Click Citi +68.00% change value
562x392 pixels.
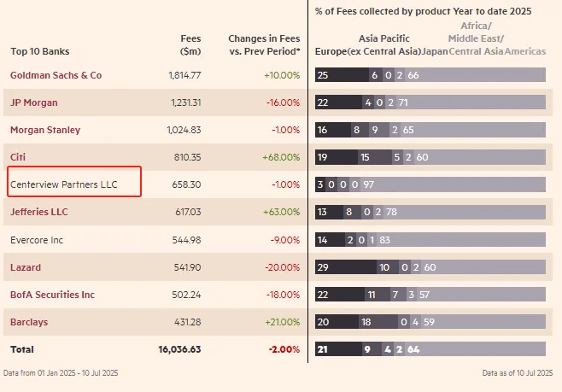pos(281,157)
